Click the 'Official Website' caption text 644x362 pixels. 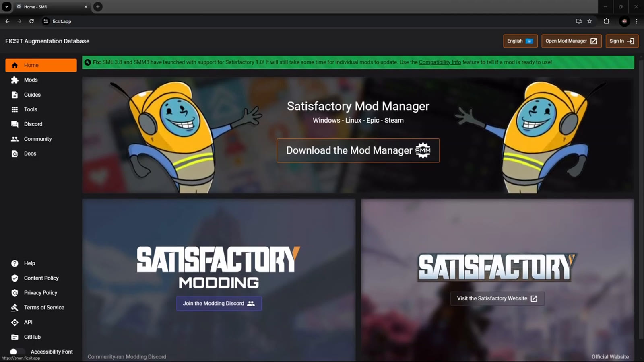pyautogui.click(x=610, y=357)
